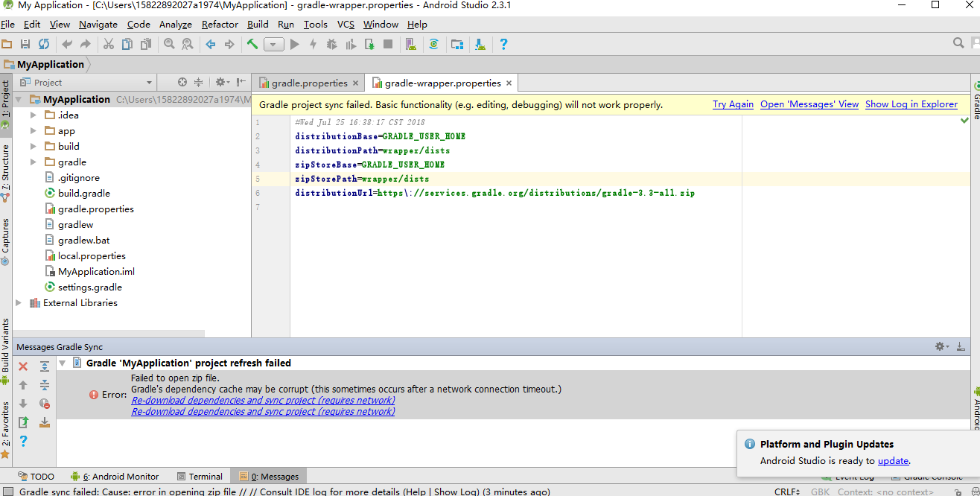The width and height of the screenshot is (980, 496).
Task: Click Attach debugger to Android process icon
Action: pos(369,45)
